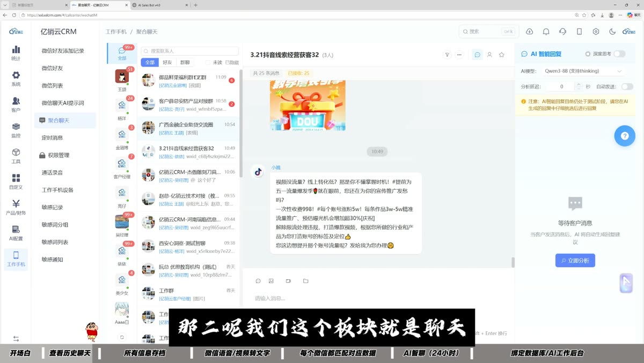Select the 工作手机 work phone sidebar section
Screen dimensions: 644x363
pos(16,259)
